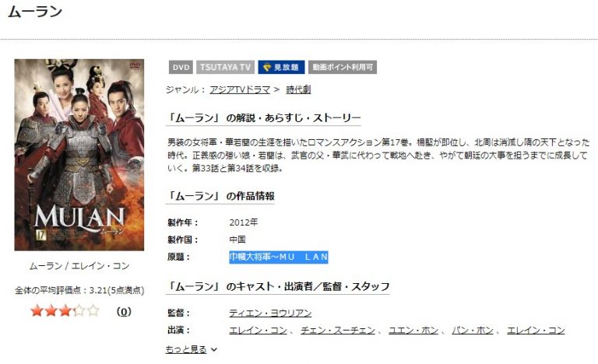
Task: Click the third half-filled rating star
Action: tap(65, 311)
